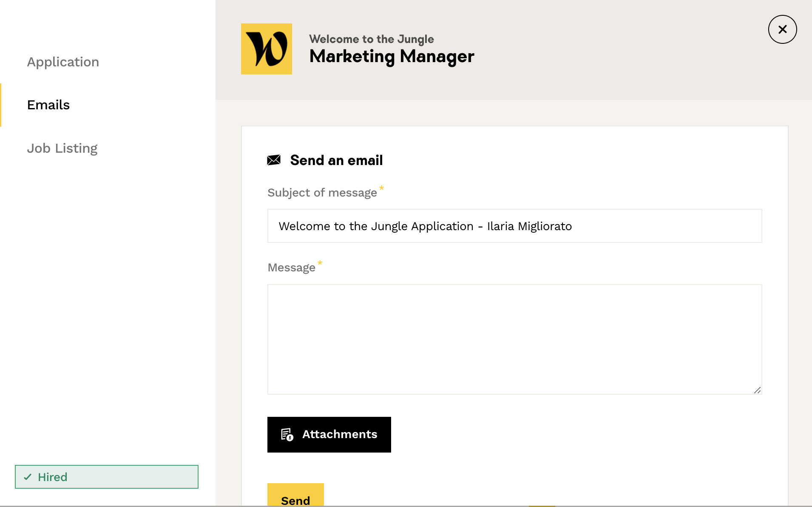
Task: Click the Welcome to the Jungle logo
Action: 266,49
